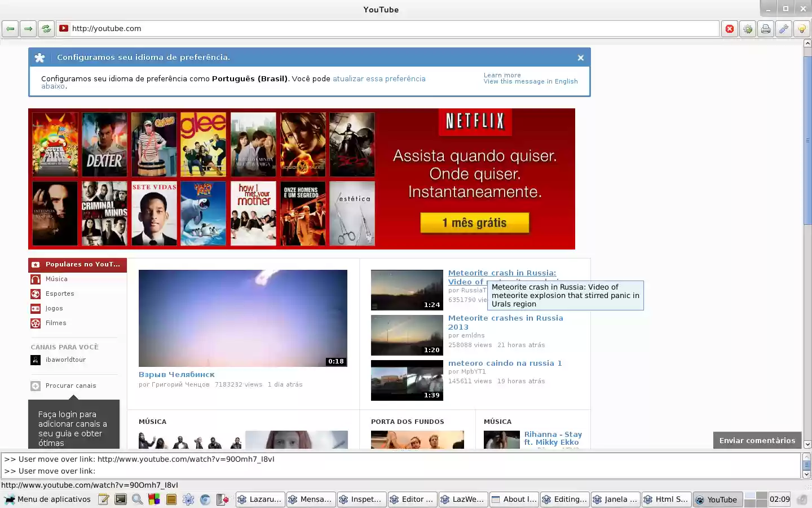
Task: Dismiss the language preference banner
Action: 580,57
